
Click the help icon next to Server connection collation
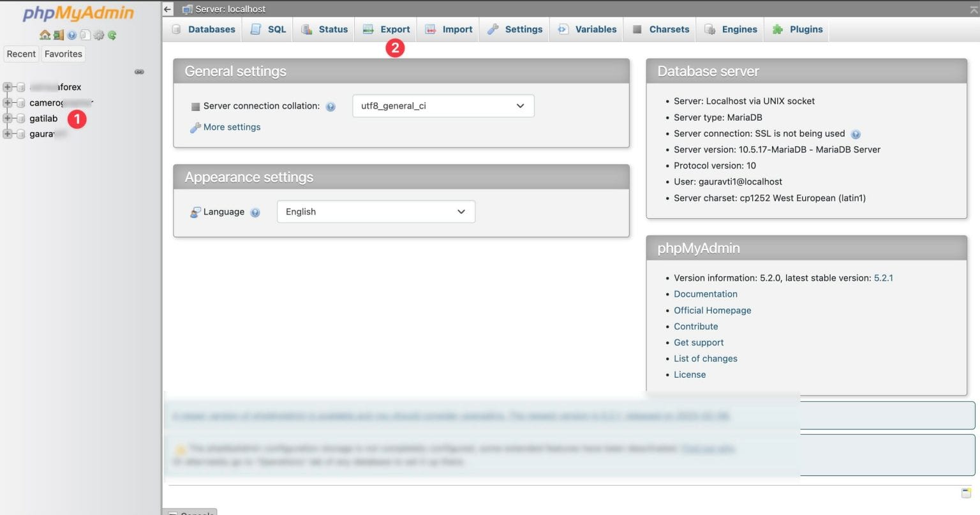331,106
